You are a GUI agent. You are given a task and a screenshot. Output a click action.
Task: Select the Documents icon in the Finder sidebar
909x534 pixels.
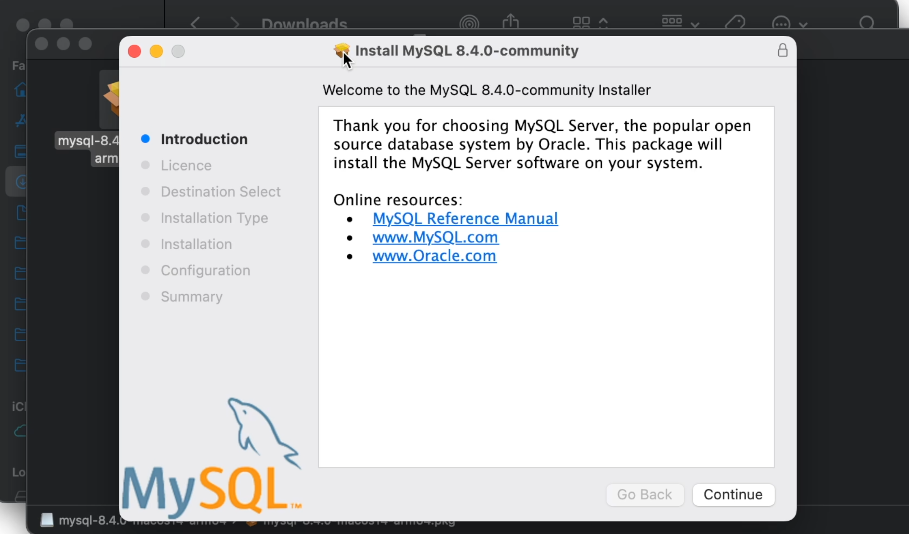click(x=21, y=212)
